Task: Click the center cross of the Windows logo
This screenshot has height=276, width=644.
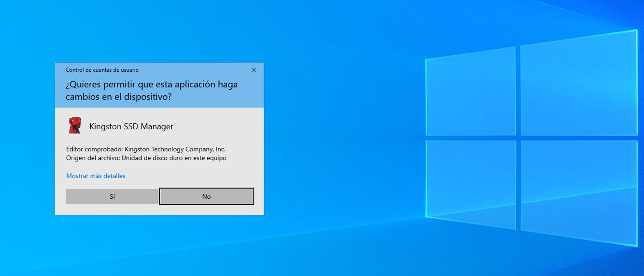Action: (x=518, y=137)
